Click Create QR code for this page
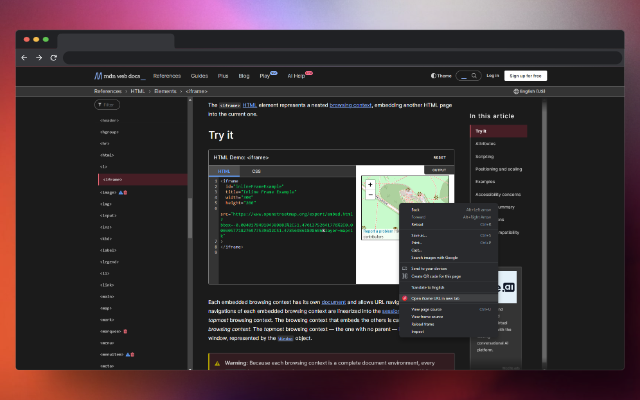The width and height of the screenshot is (640, 400). pos(436,276)
